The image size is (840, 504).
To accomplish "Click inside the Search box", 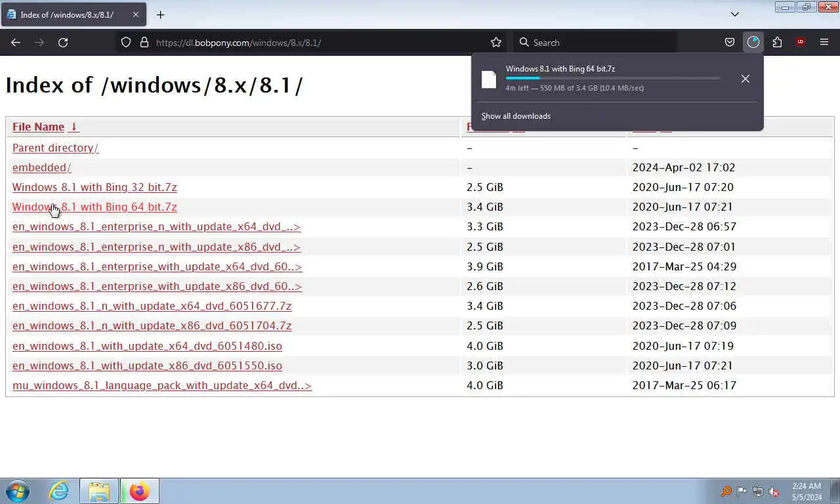I will (x=595, y=42).
